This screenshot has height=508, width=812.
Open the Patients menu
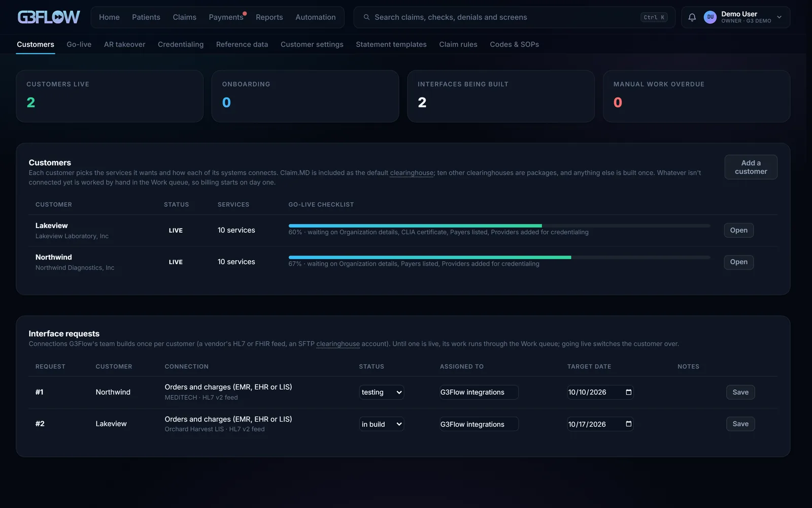(146, 17)
